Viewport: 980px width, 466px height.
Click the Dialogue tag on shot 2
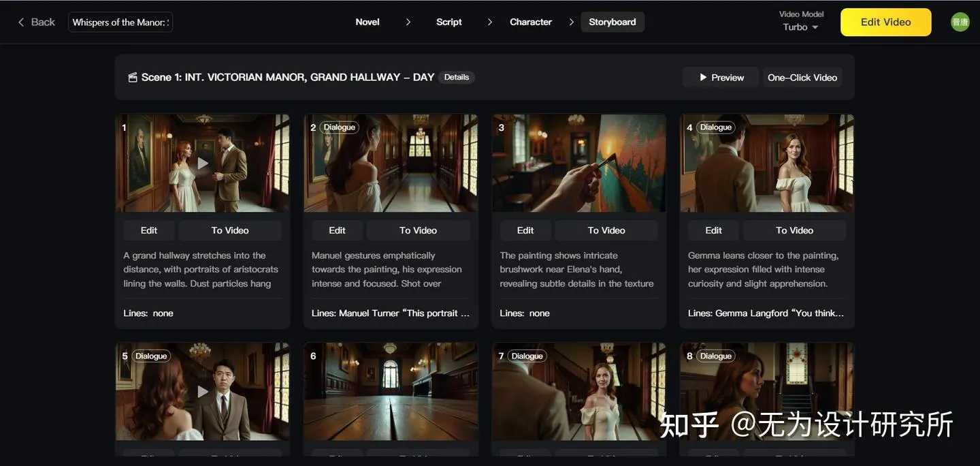[x=340, y=127]
